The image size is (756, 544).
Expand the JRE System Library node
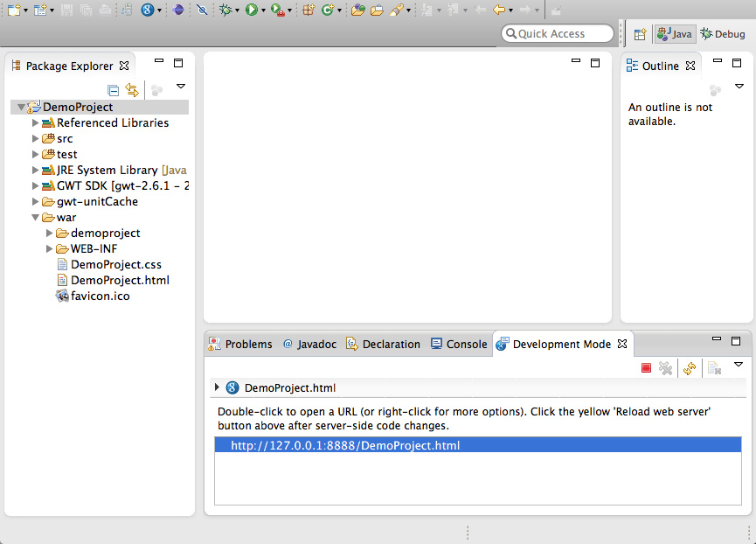pos(35,171)
